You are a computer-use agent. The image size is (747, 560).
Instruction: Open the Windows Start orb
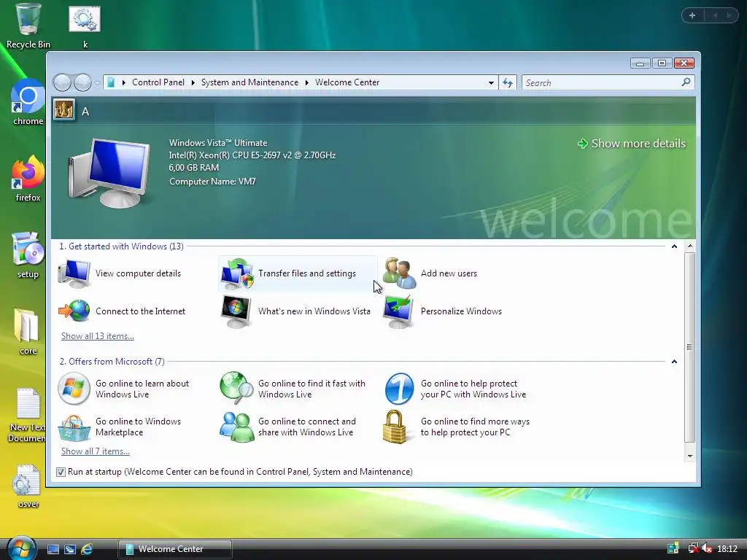pos(21,548)
